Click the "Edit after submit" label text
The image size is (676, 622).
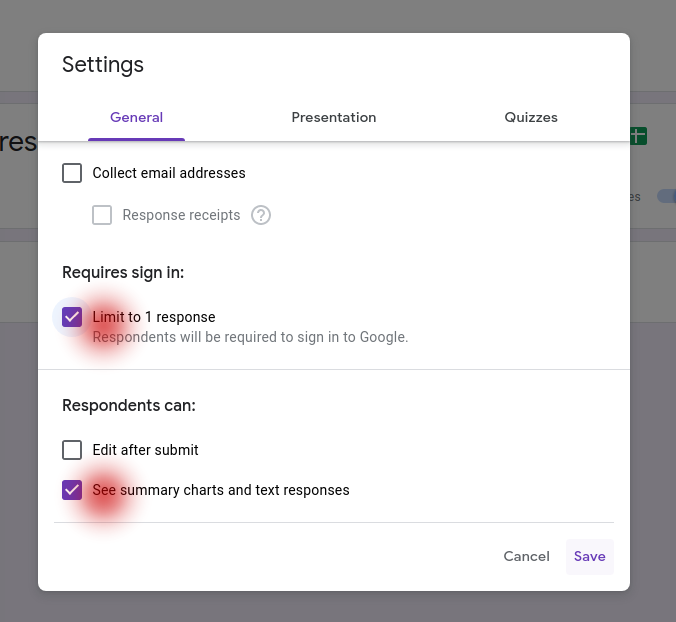[x=146, y=450]
